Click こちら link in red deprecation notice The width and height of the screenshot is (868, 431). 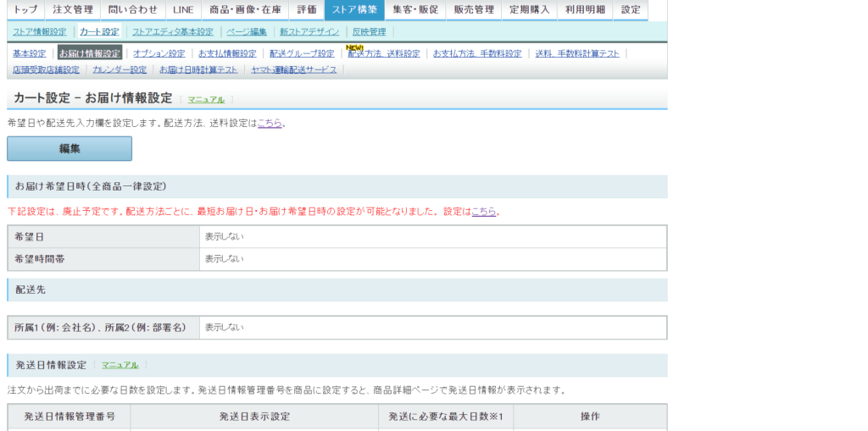[484, 212]
